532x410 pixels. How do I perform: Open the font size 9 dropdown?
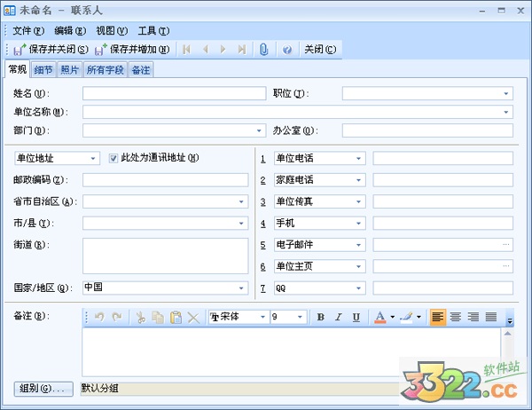pos(300,317)
